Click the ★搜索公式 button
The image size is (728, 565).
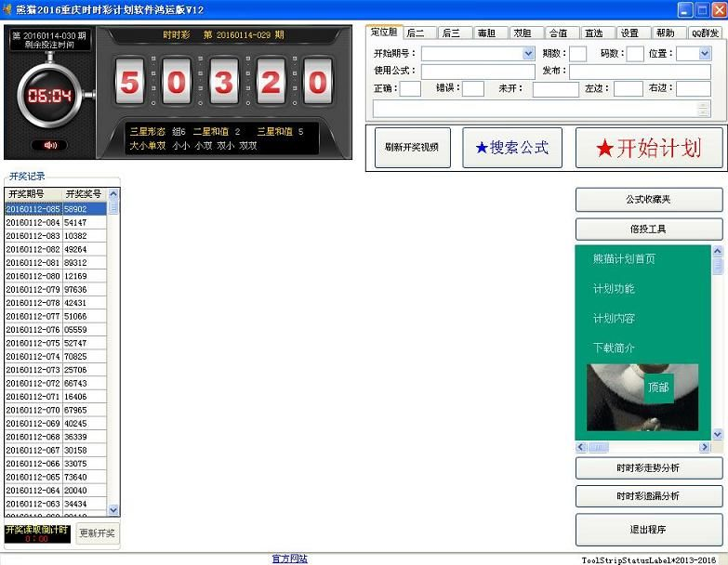pos(511,148)
